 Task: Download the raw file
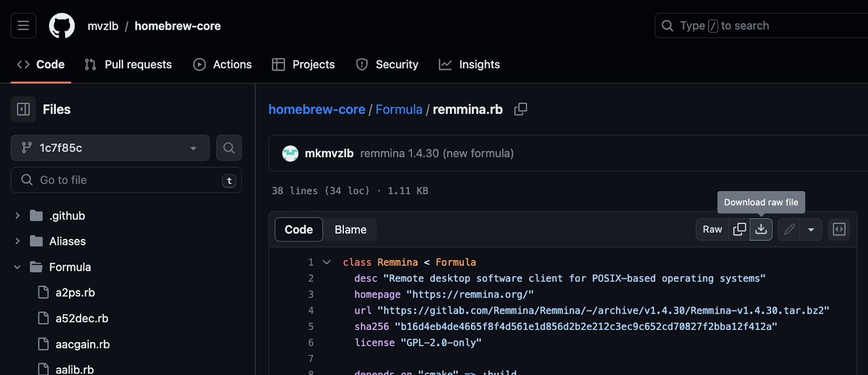[761, 230]
